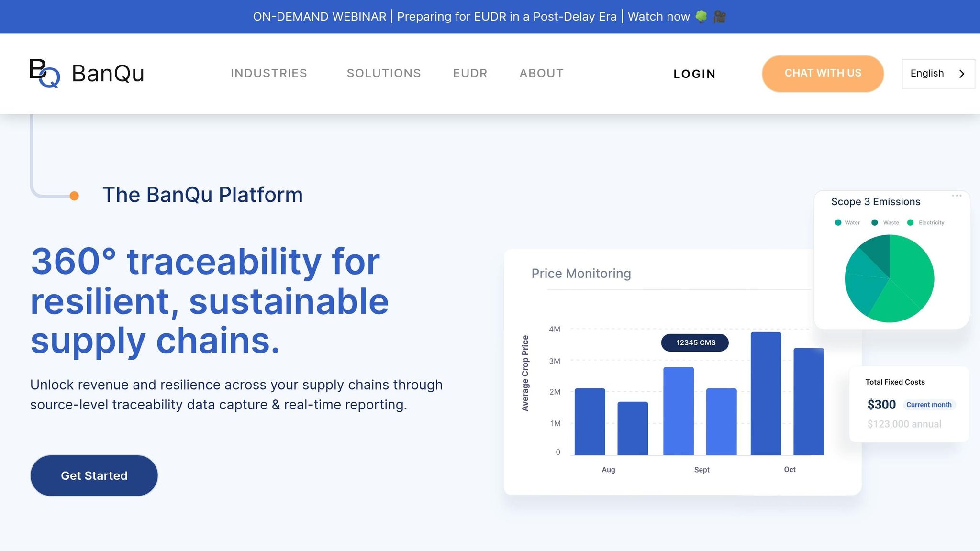Open the Solutions menu

383,73
